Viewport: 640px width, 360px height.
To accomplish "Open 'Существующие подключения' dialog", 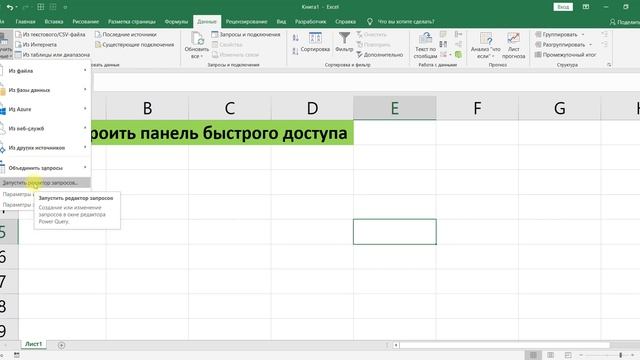I will tap(135, 44).
